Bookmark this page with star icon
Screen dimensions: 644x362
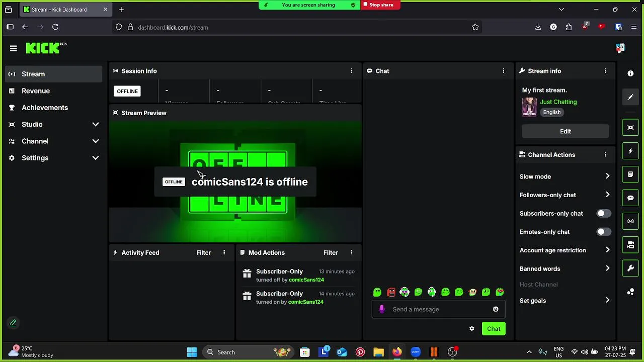click(475, 27)
